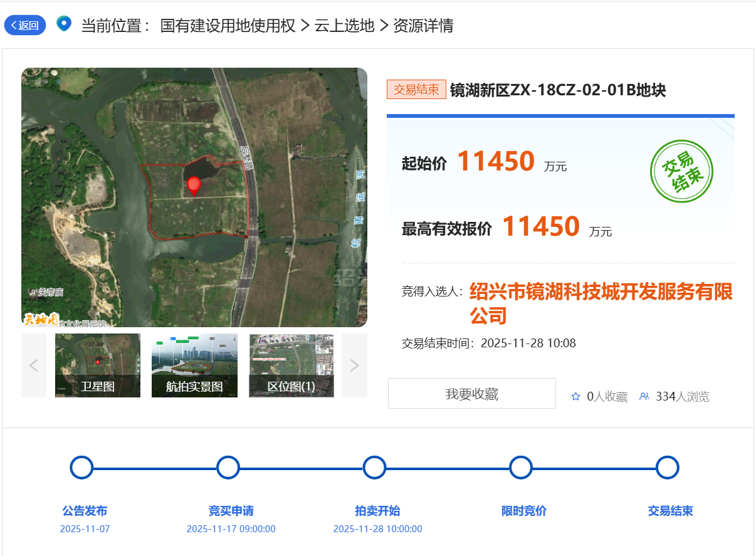Click the red map marker on satellite image
Viewport: 756px width, 556px height.
[194, 185]
